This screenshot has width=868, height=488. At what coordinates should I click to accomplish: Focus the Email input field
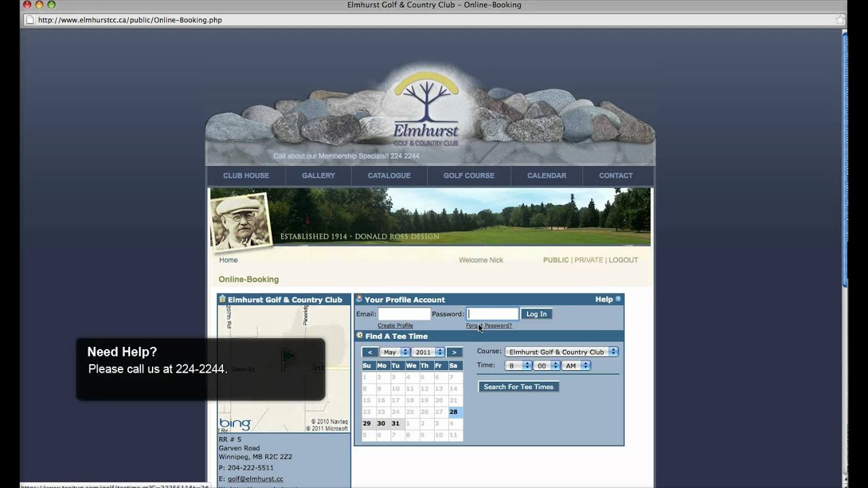[404, 314]
